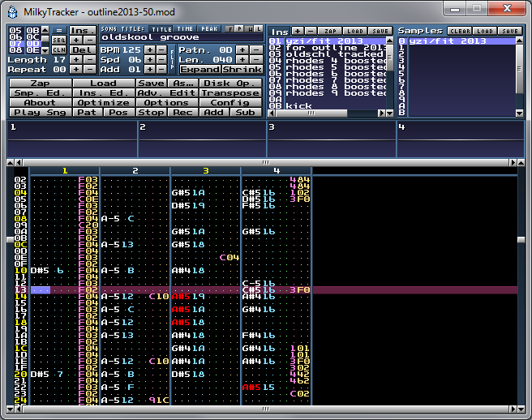The height and width of the screenshot is (420, 532).
Task: Click the Sub channel button
Action: coord(246,113)
